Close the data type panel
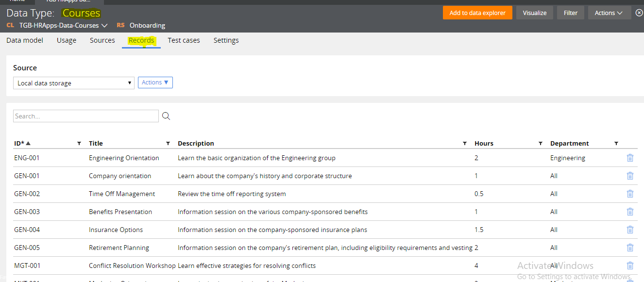This screenshot has width=644, height=282. tap(639, 13)
